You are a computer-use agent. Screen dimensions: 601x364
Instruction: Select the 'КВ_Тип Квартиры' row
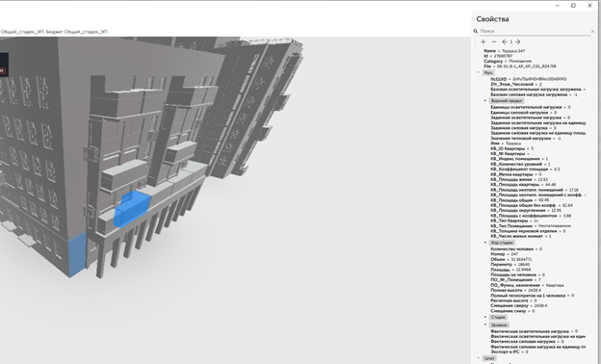click(x=514, y=221)
